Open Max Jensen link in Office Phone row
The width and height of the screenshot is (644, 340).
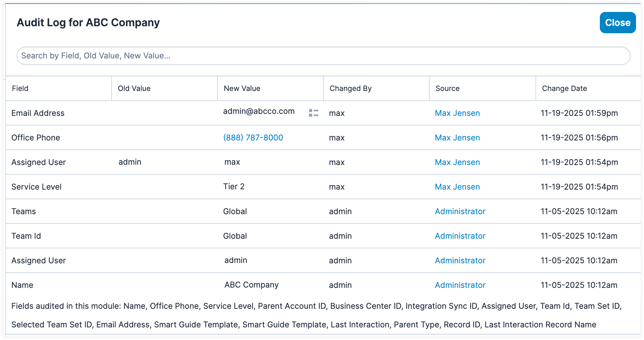[x=457, y=138]
